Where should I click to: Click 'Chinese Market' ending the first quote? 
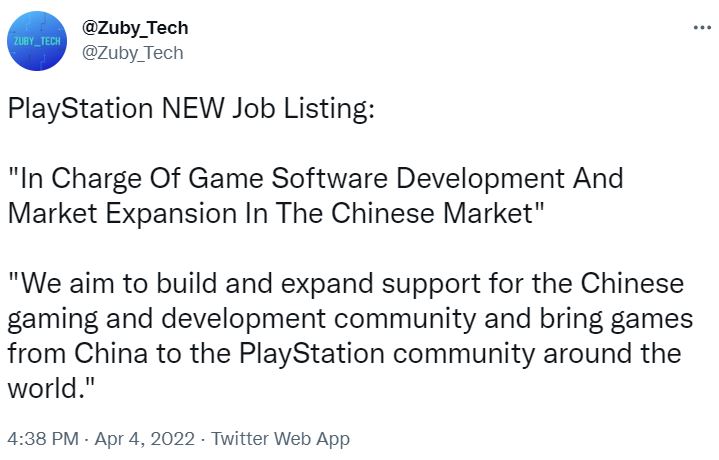[x=431, y=213]
